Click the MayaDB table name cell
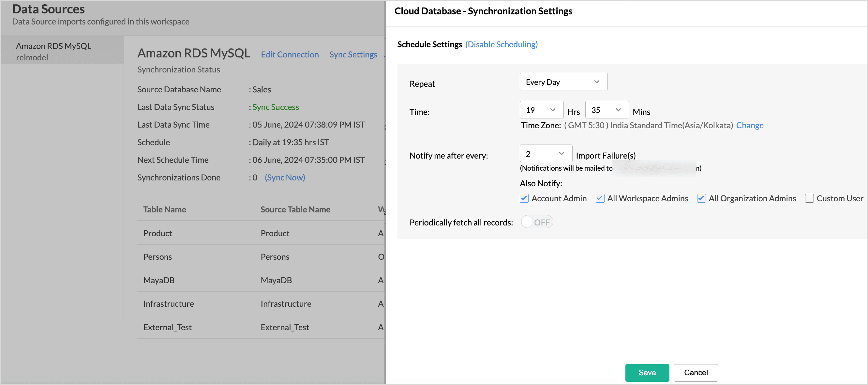The height and width of the screenshot is (385, 868). click(159, 281)
